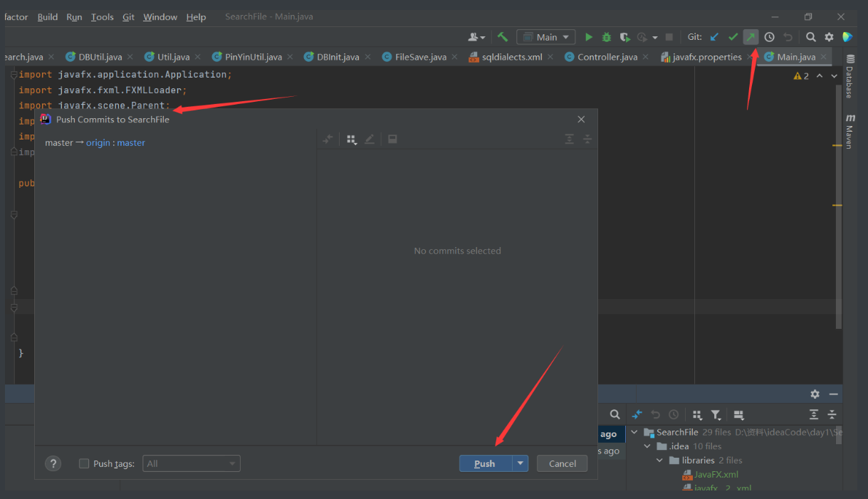Open dialog help question mark
The height and width of the screenshot is (499, 868).
53,463
